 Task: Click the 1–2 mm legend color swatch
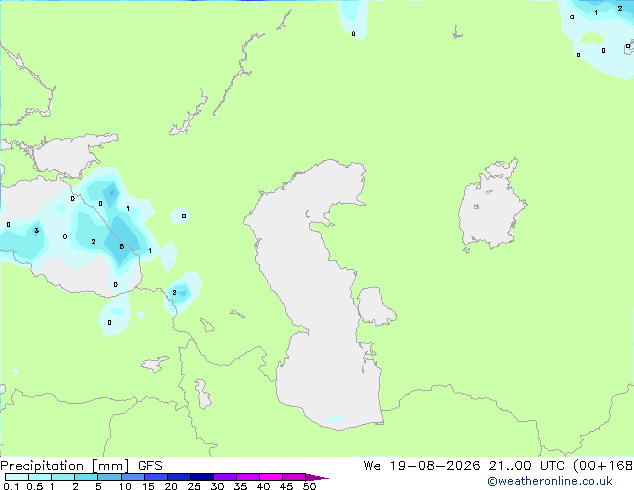pyautogui.click(x=63, y=477)
